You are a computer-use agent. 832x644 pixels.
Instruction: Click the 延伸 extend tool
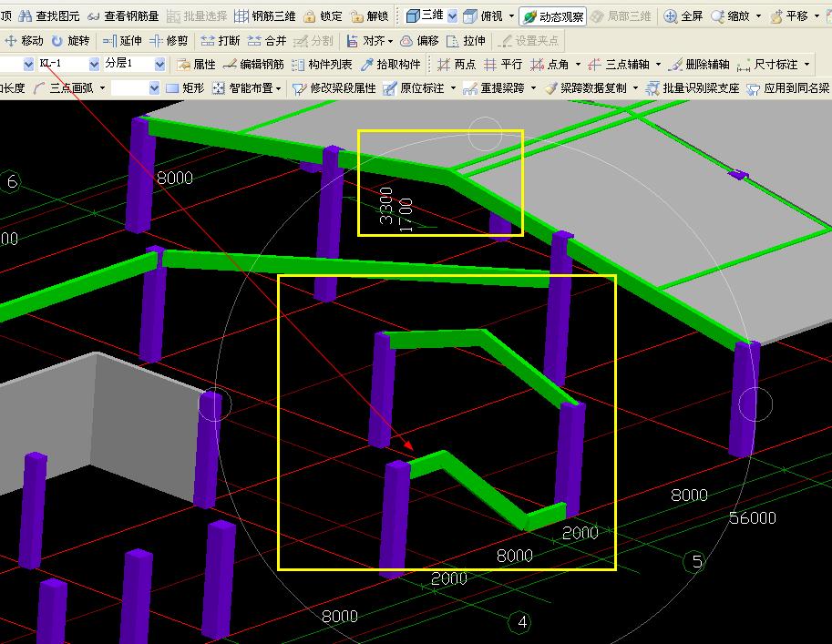click(122, 41)
